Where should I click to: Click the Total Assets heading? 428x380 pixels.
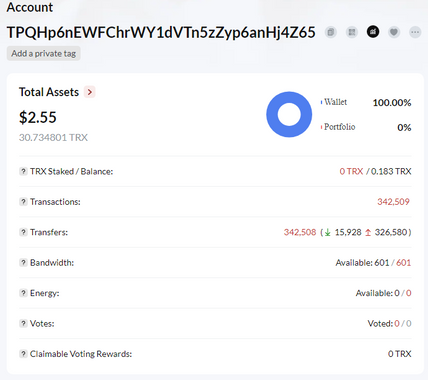[x=49, y=92]
